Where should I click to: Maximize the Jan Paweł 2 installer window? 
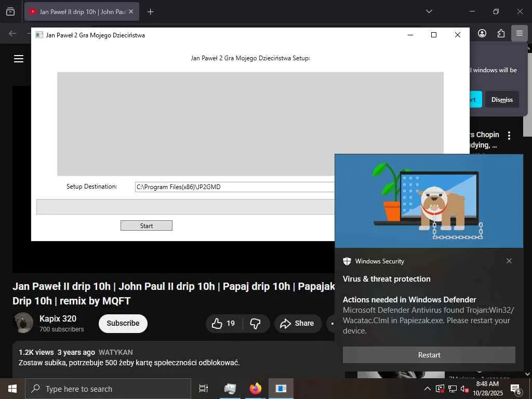tap(434, 35)
